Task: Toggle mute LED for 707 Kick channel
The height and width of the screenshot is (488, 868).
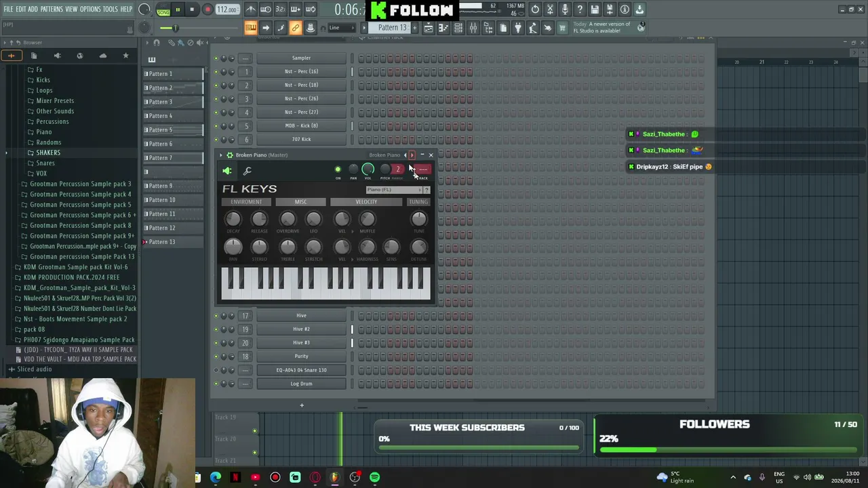Action: (216, 140)
